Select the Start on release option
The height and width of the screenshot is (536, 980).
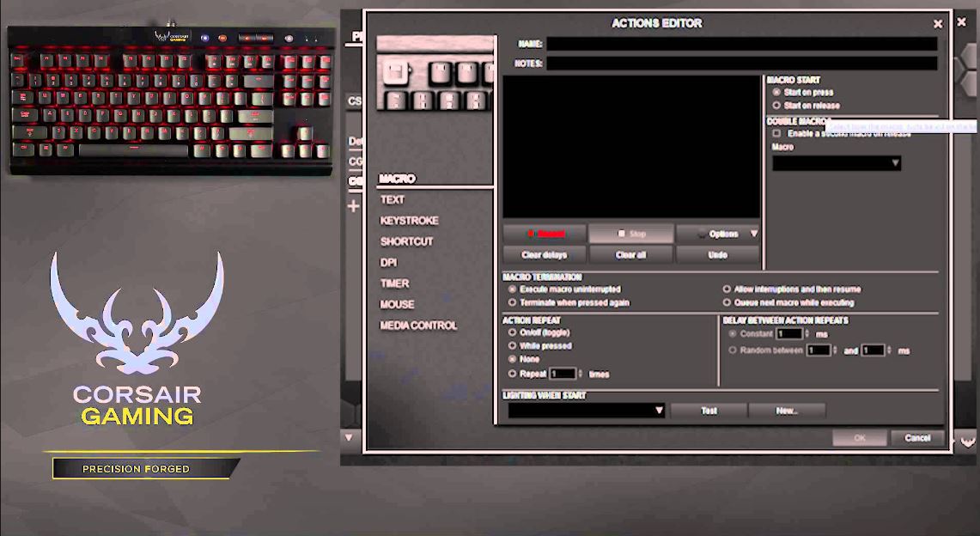776,106
